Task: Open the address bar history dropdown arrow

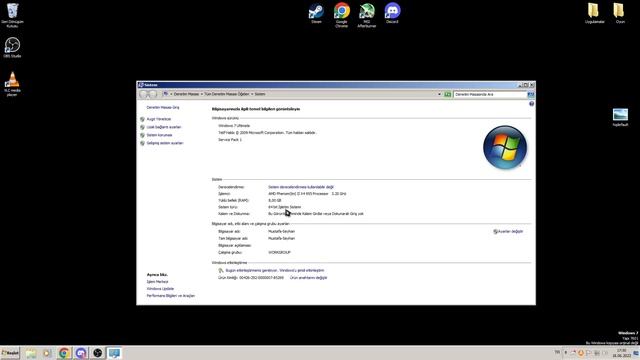Action: click(x=439, y=94)
